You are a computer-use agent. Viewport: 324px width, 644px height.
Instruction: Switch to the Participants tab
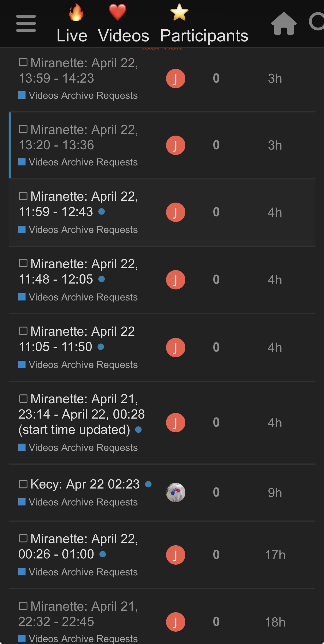coord(204,36)
